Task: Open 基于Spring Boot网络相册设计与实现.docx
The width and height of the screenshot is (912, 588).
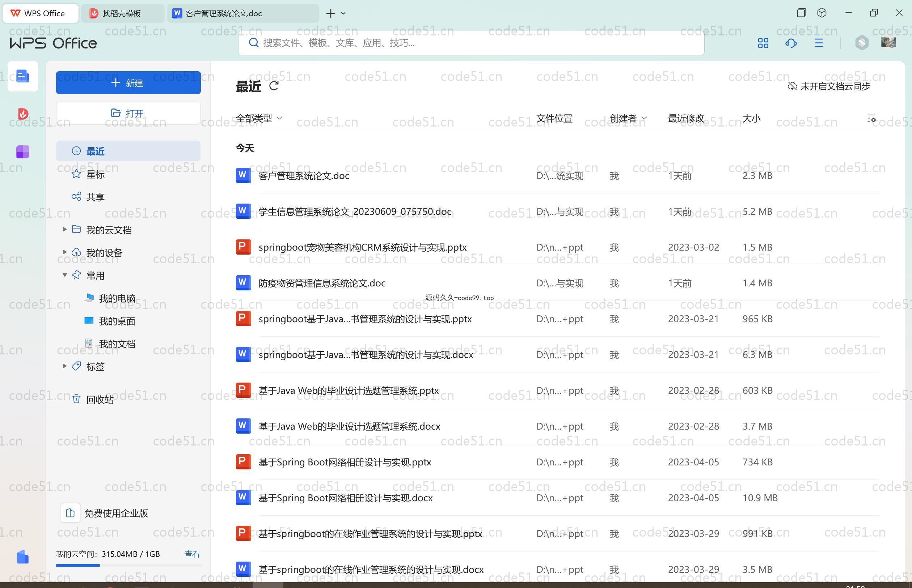Action: coord(346,498)
